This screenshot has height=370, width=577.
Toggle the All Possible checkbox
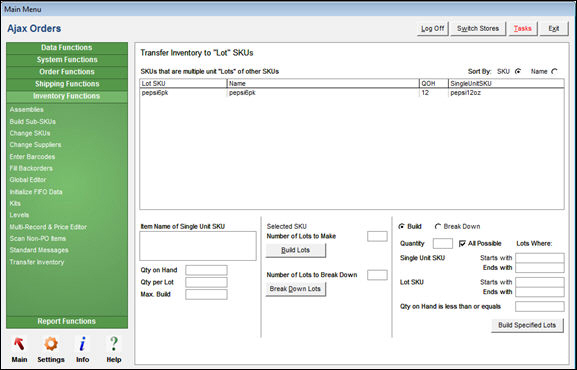(x=462, y=244)
